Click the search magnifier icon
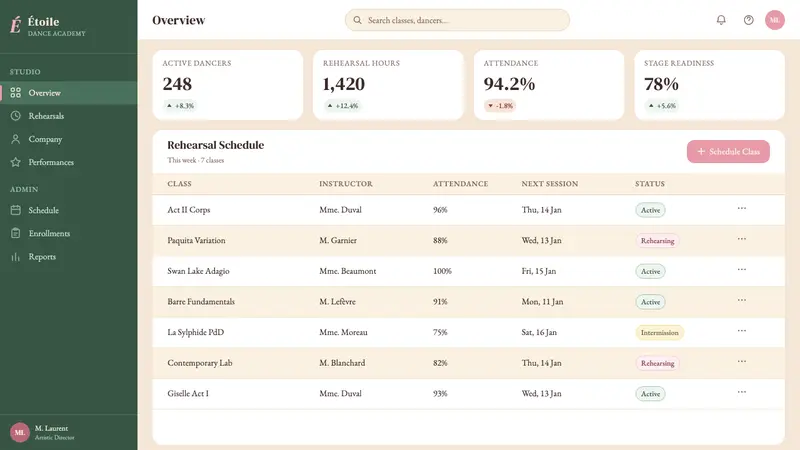Screen dimensions: 800x450 click(x=357, y=20)
